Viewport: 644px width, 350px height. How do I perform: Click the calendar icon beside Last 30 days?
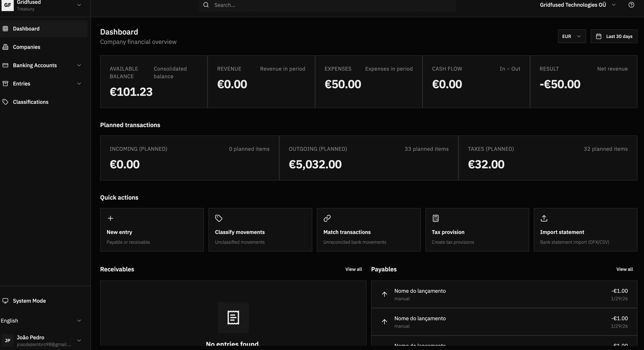(x=599, y=36)
